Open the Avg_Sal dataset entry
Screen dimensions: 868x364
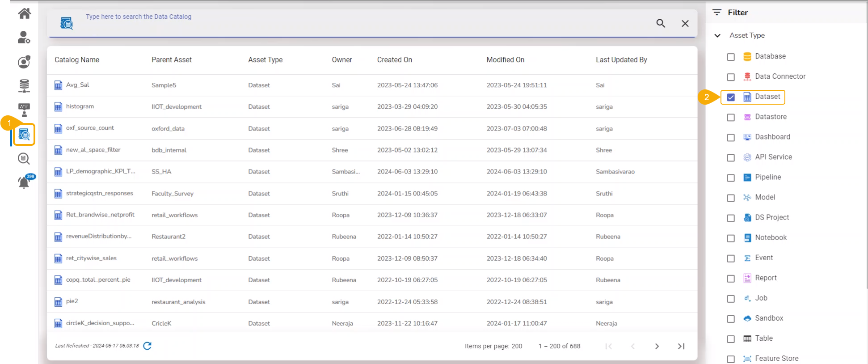point(78,85)
